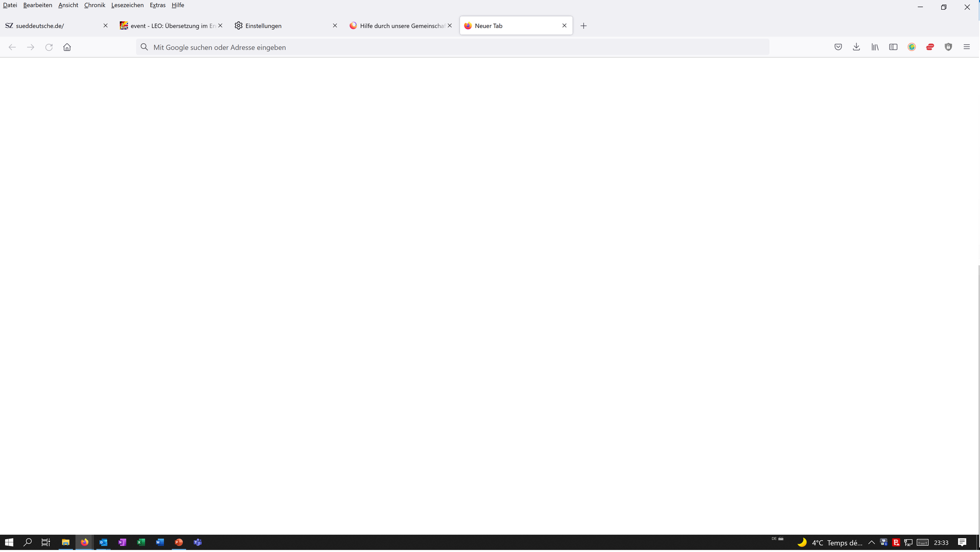Screen dimensions: 980x552
Task: Click the shield extension icon
Action: coord(948,47)
